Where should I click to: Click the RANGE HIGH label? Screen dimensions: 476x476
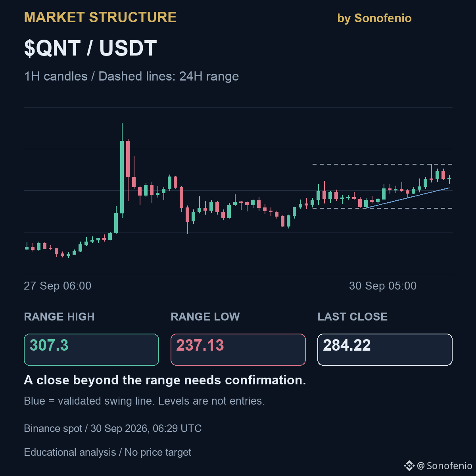59,317
